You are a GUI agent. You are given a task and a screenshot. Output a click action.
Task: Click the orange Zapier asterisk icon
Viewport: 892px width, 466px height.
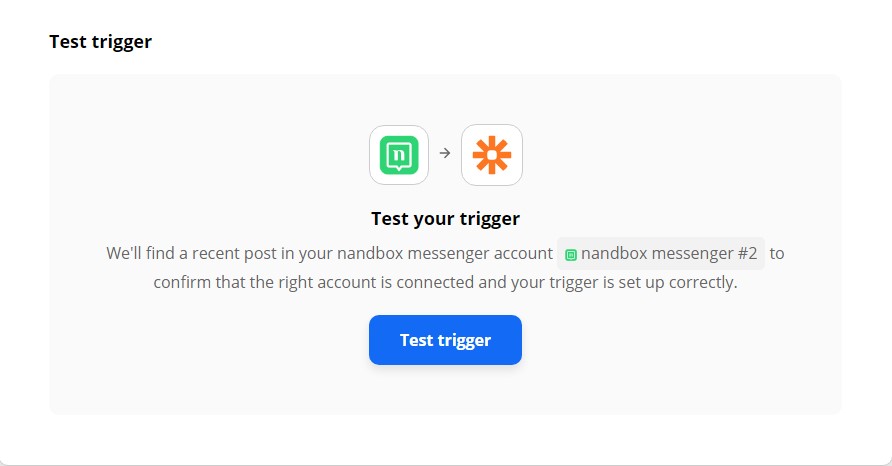(x=492, y=155)
